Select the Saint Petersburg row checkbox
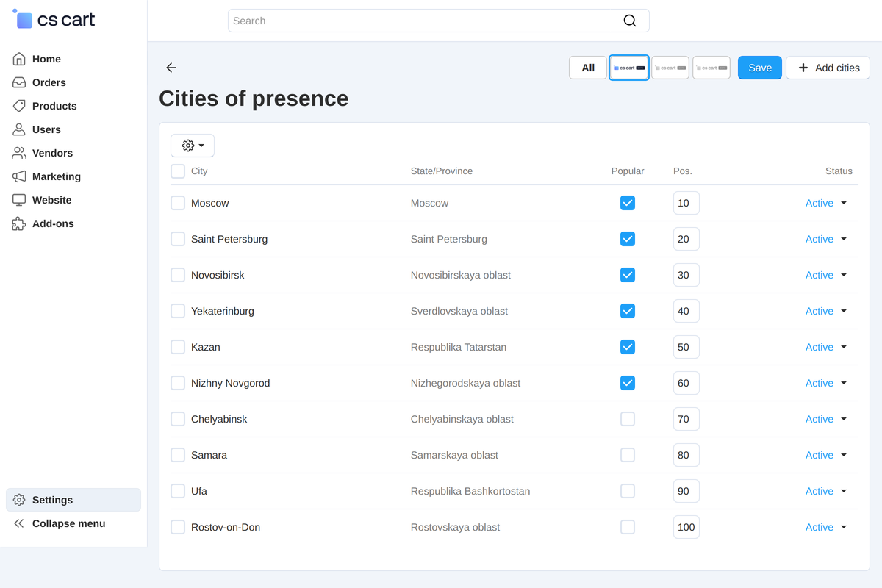Viewport: 882px width, 588px height. pos(178,239)
